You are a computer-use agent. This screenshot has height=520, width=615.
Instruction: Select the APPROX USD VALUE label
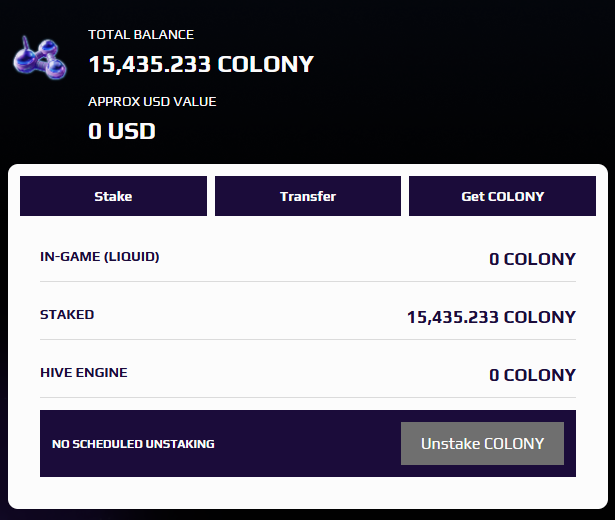[x=152, y=102]
